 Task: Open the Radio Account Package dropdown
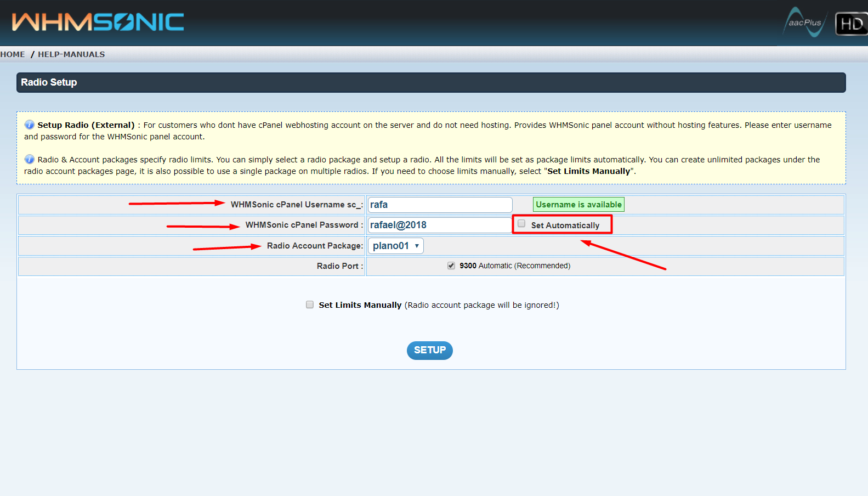coord(396,246)
